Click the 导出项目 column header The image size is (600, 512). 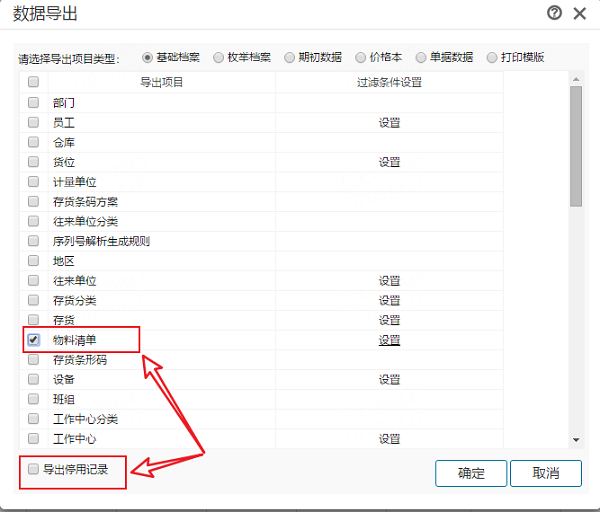click(162, 82)
